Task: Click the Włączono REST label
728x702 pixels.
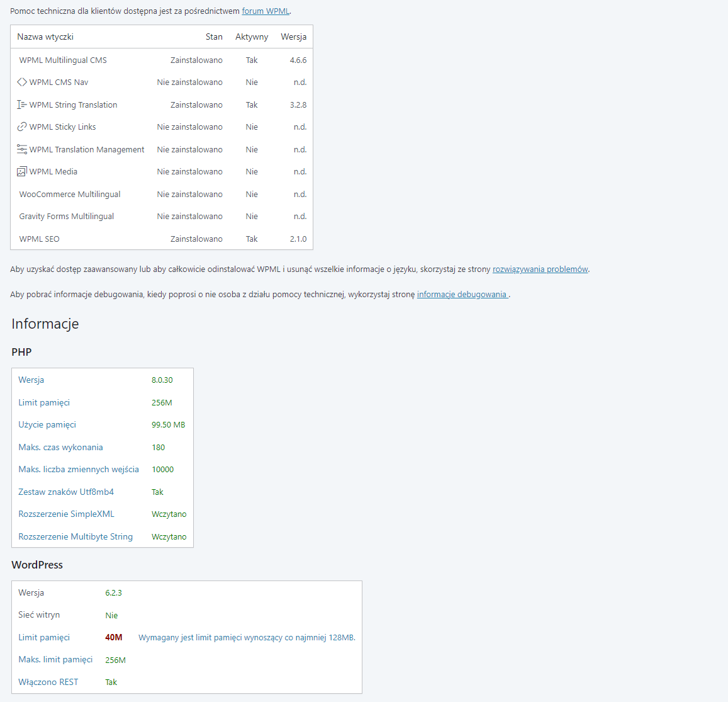Action: 48,682
